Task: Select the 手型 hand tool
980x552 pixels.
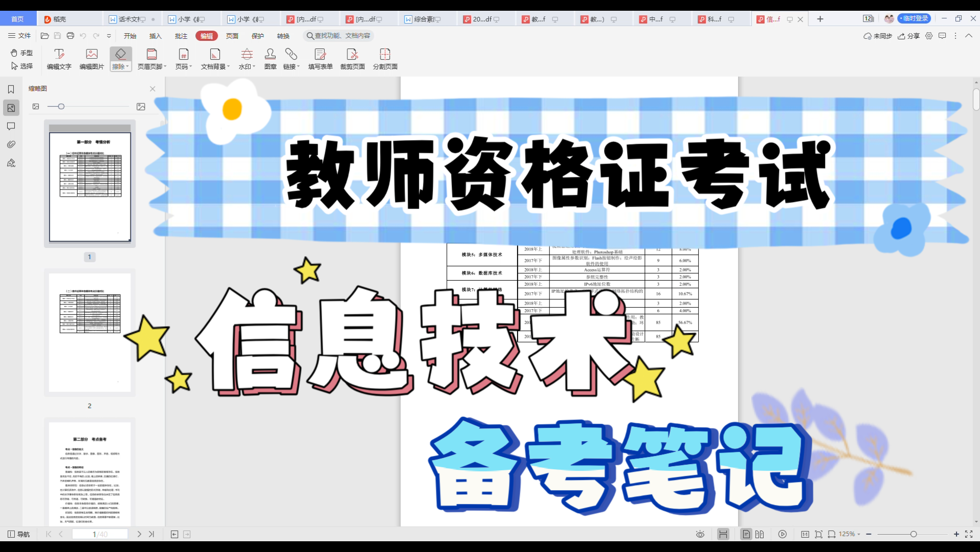Action: (21, 53)
